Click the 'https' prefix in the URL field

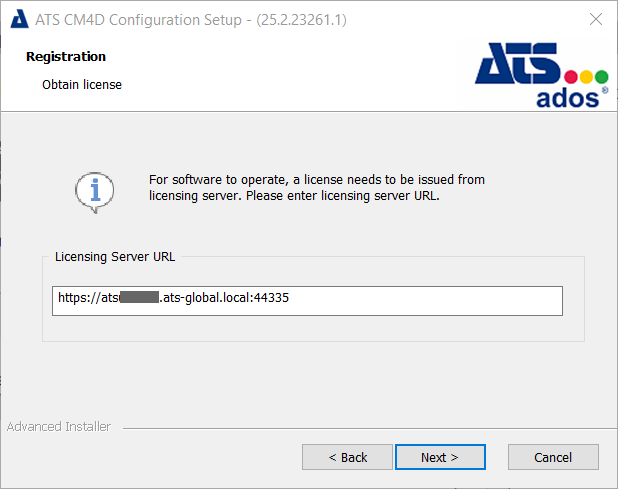(x=74, y=298)
